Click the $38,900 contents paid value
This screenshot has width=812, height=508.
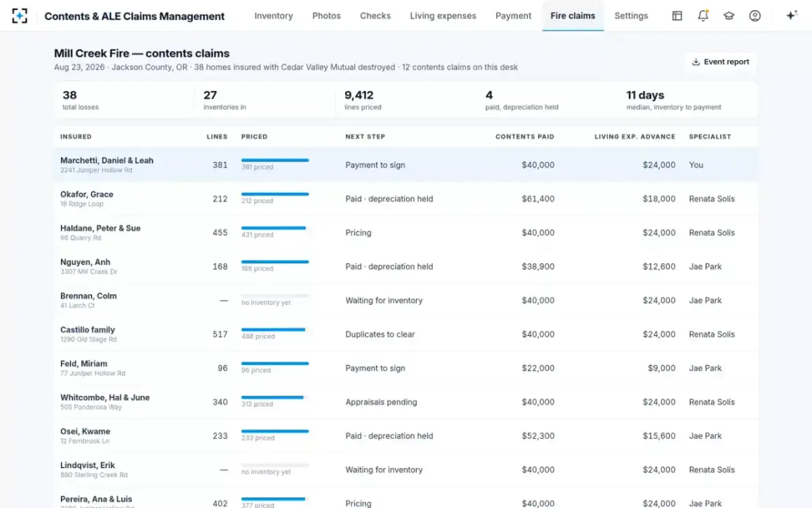tap(538, 267)
